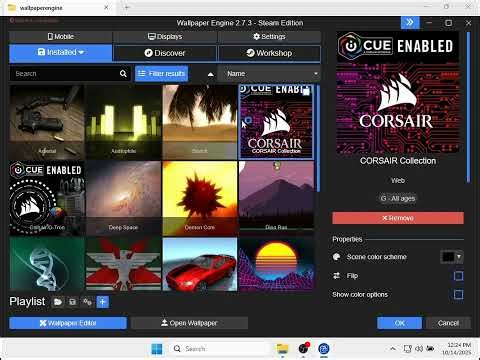Add wallpaper to playlist with plus icon
Image resolution: width=480 pixels, height=360 pixels.
click(x=103, y=302)
